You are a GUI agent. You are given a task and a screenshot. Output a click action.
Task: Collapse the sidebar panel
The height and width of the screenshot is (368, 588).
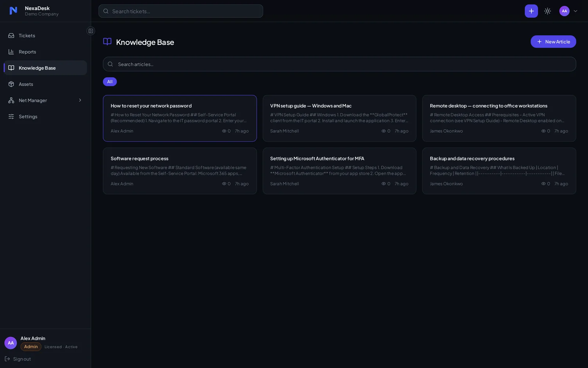(x=91, y=31)
